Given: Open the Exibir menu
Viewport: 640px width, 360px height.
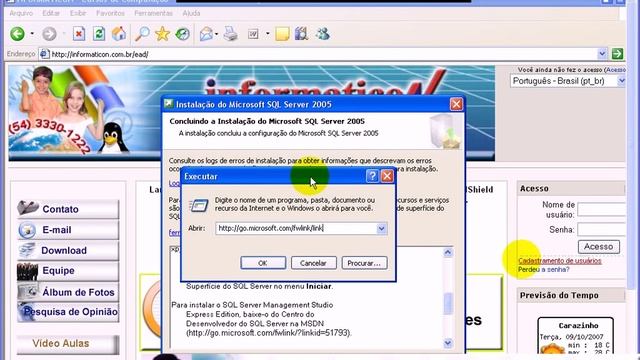Looking at the screenshot, I should coord(78,13).
